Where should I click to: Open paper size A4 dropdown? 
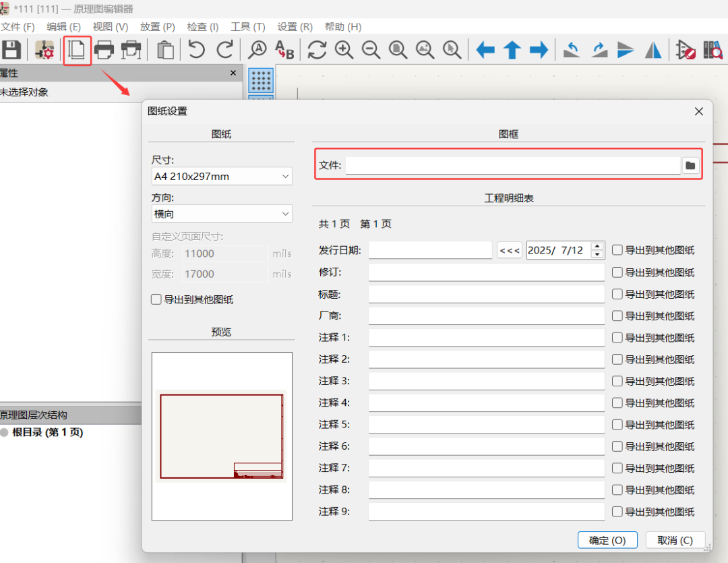[222, 176]
